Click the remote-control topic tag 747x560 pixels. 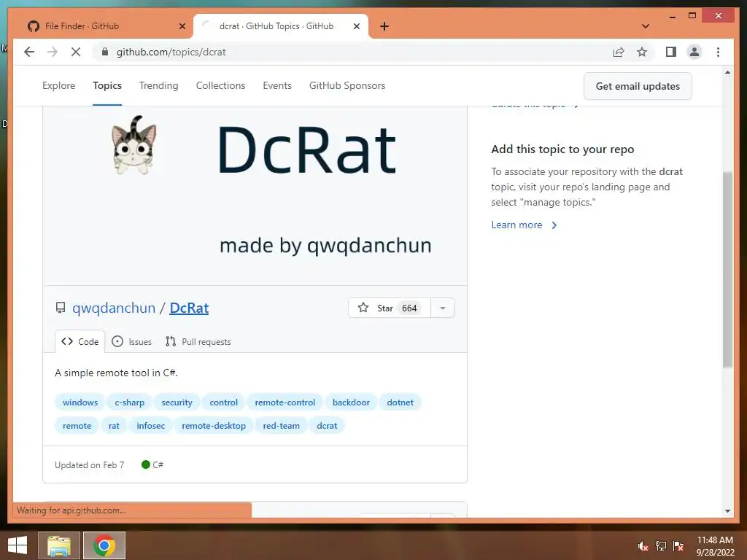click(x=285, y=402)
